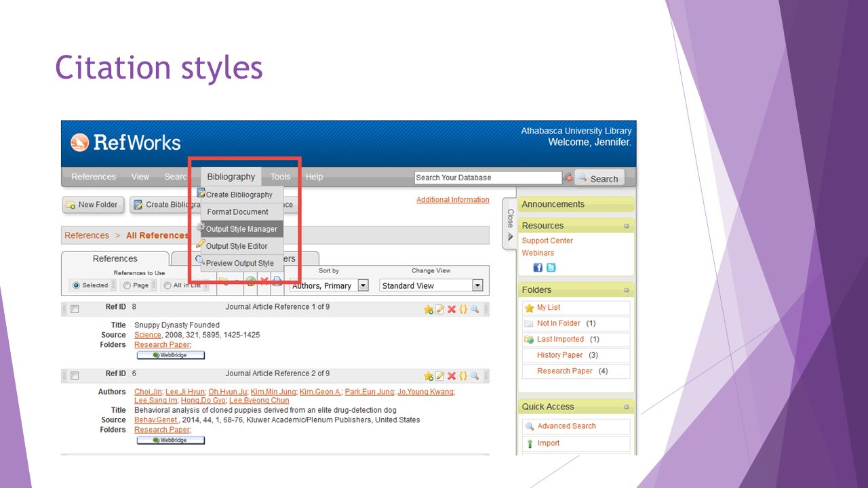The width and height of the screenshot is (868, 488).
Task: Open the Science source link
Action: click(148, 335)
